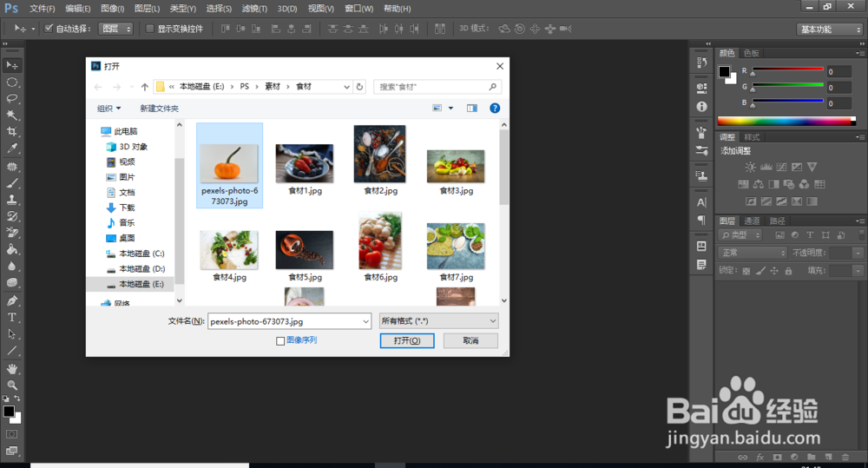Select the Eraser tool
868x468 pixels.
[11, 233]
